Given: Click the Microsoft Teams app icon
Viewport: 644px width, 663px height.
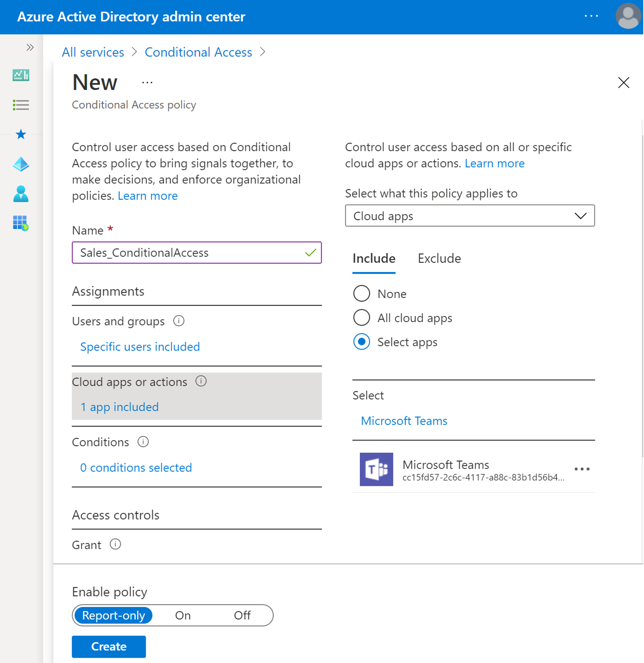Looking at the screenshot, I should [x=376, y=470].
